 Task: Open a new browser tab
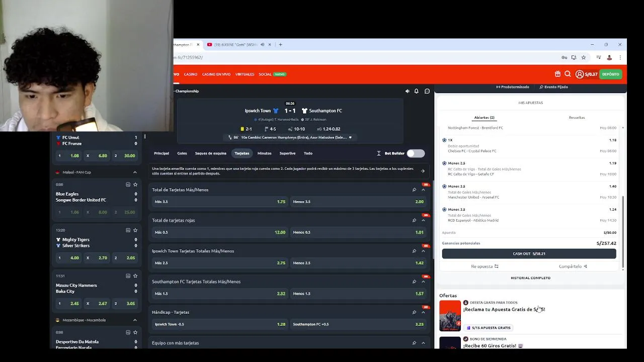click(280, 44)
